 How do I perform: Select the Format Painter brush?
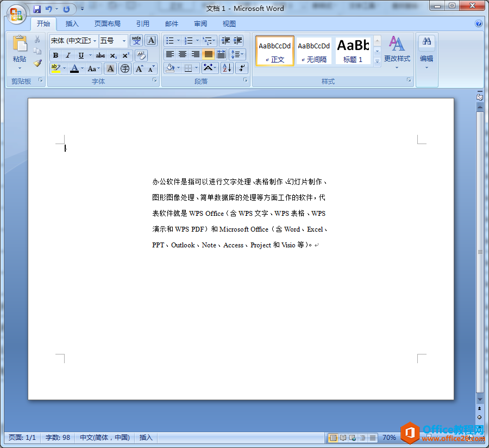click(x=37, y=63)
